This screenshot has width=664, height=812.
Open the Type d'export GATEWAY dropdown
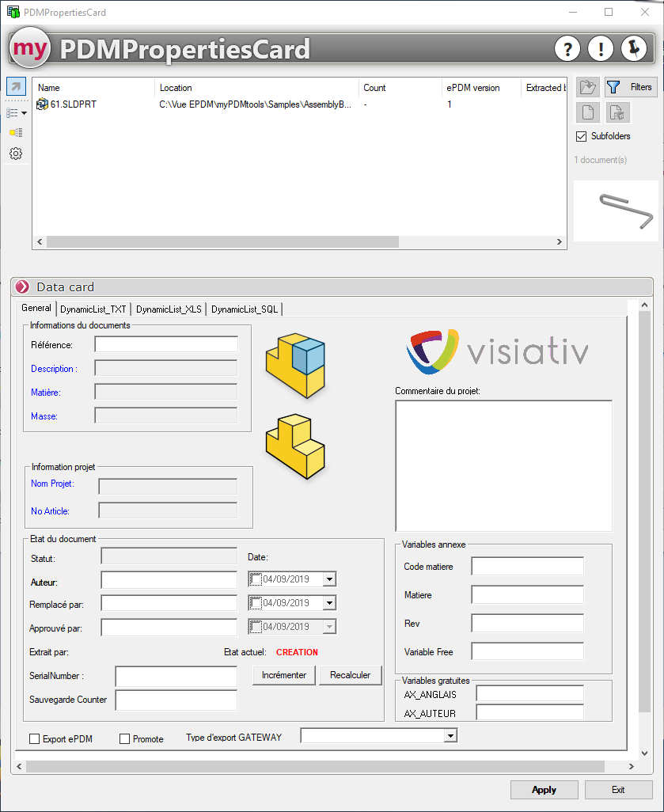[x=450, y=736]
